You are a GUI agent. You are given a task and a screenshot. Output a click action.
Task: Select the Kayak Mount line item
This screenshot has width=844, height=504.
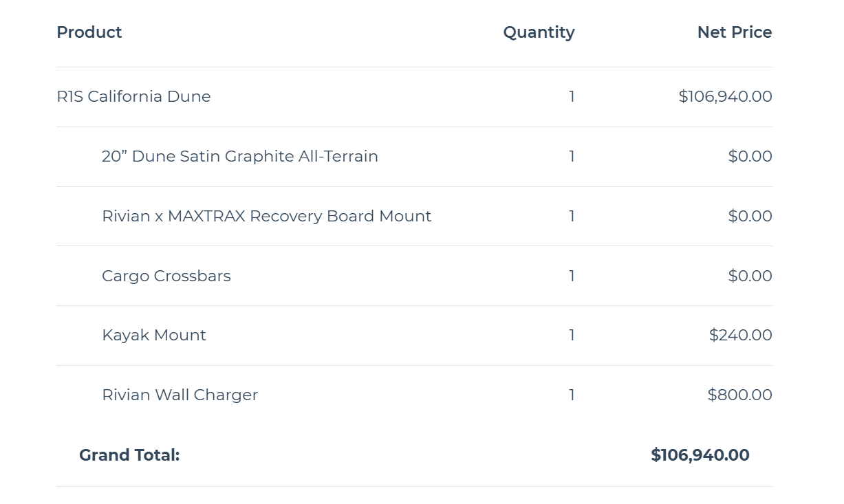coord(153,335)
